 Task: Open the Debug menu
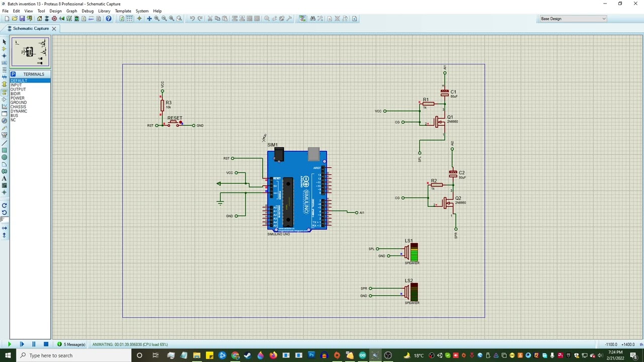(x=88, y=11)
